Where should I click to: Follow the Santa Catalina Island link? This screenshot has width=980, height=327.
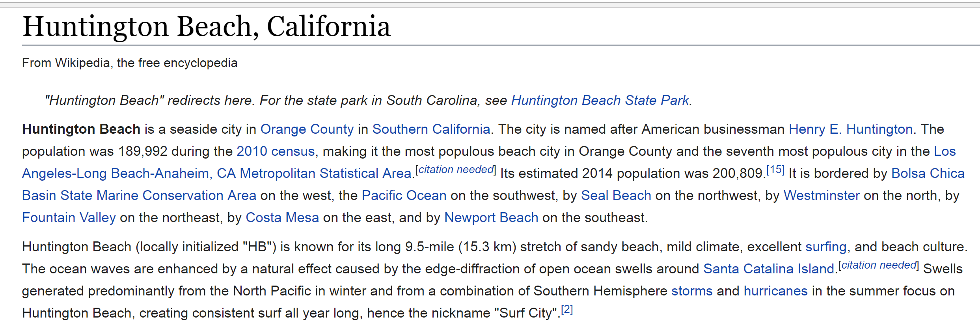[x=768, y=269]
